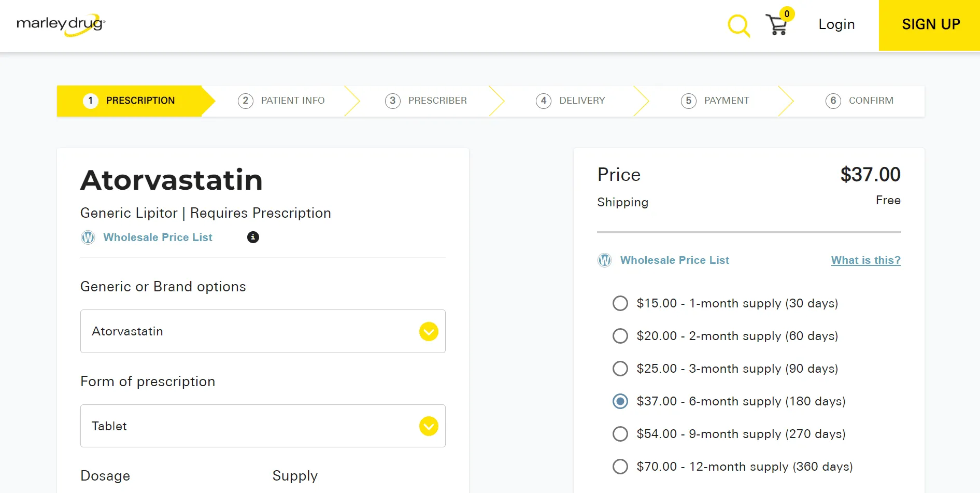Click the Marley Drug logo

(x=61, y=25)
